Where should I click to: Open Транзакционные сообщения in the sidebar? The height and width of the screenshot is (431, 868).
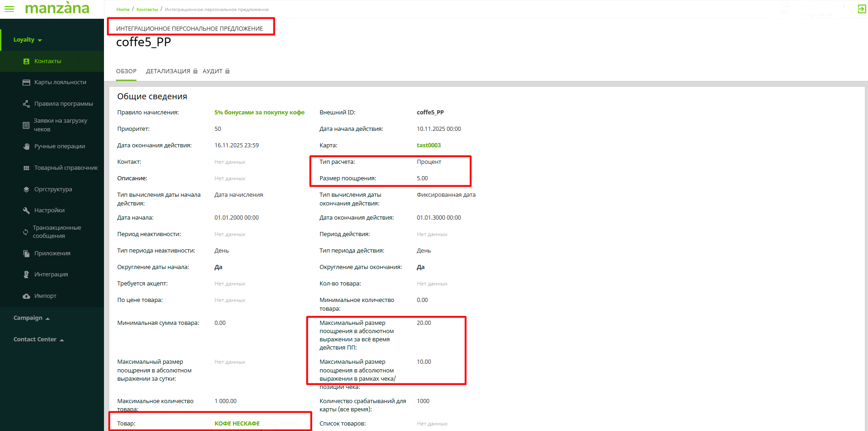(x=57, y=232)
